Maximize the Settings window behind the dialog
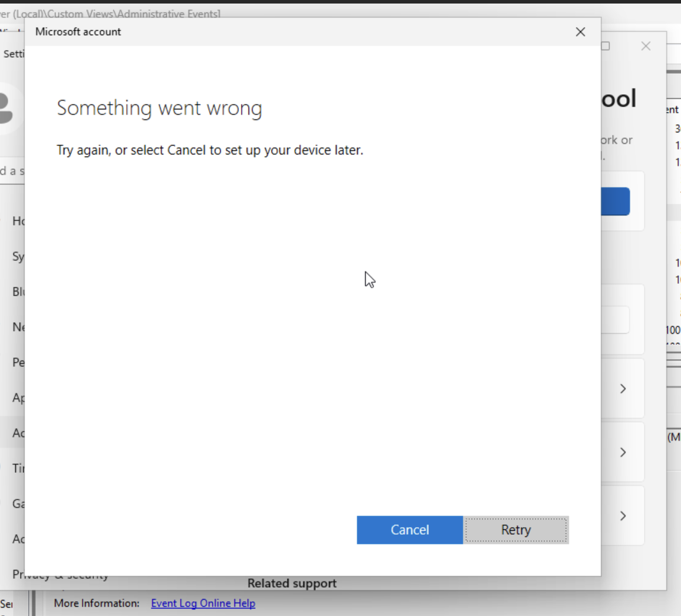The height and width of the screenshot is (616, 681). 606,46
